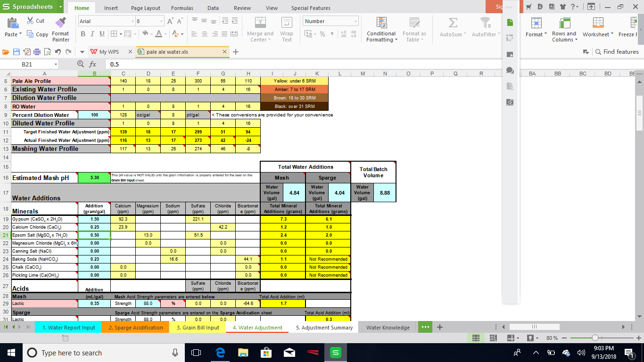Apply the red font color
This screenshot has height=362, width=644.
coord(159,34)
